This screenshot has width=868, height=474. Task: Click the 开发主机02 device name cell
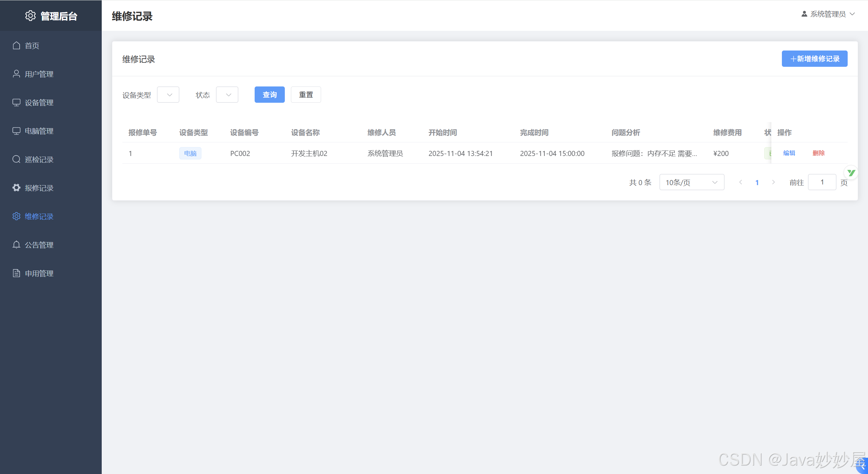tap(309, 153)
